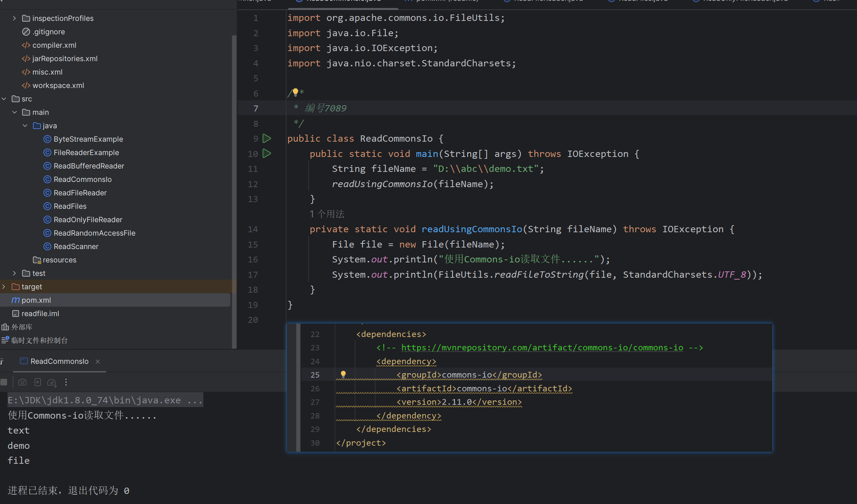The height and width of the screenshot is (504, 857).
Task: Click the '1 个用法' usages hint
Action: (327, 214)
